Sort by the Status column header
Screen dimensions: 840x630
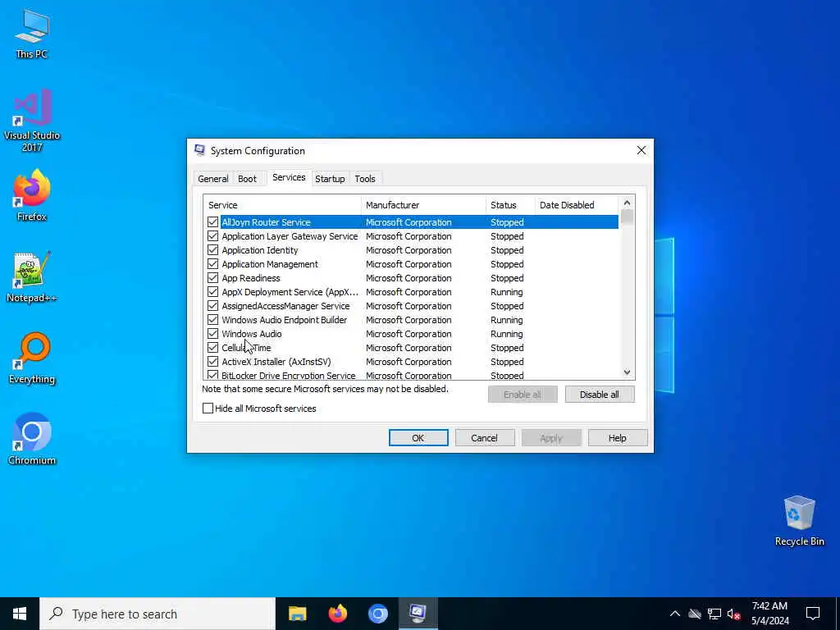coord(510,205)
